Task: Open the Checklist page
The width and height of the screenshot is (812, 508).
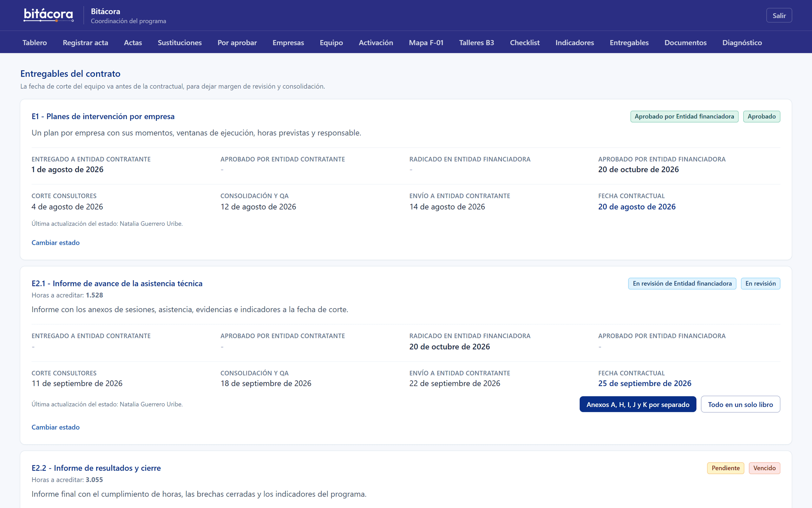Action: [x=524, y=43]
